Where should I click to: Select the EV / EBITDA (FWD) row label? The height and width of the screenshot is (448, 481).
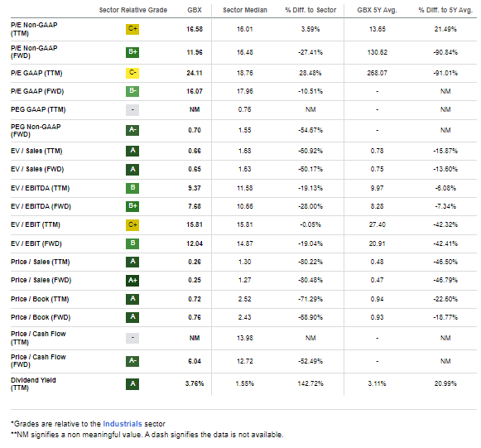(x=41, y=206)
